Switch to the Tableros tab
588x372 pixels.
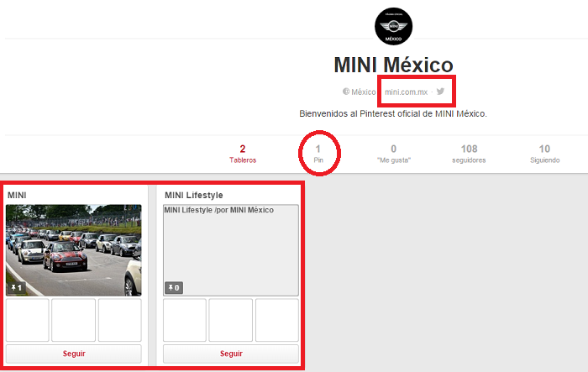pyautogui.click(x=243, y=154)
